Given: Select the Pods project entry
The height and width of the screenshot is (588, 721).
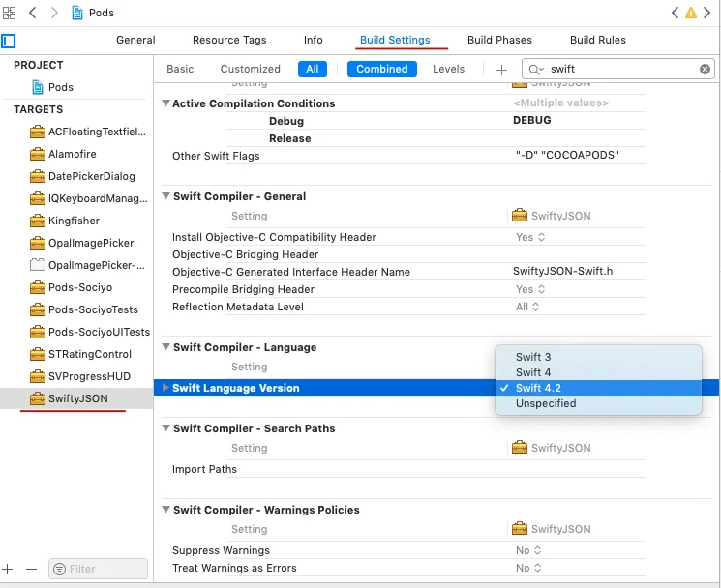Looking at the screenshot, I should tap(52, 87).
